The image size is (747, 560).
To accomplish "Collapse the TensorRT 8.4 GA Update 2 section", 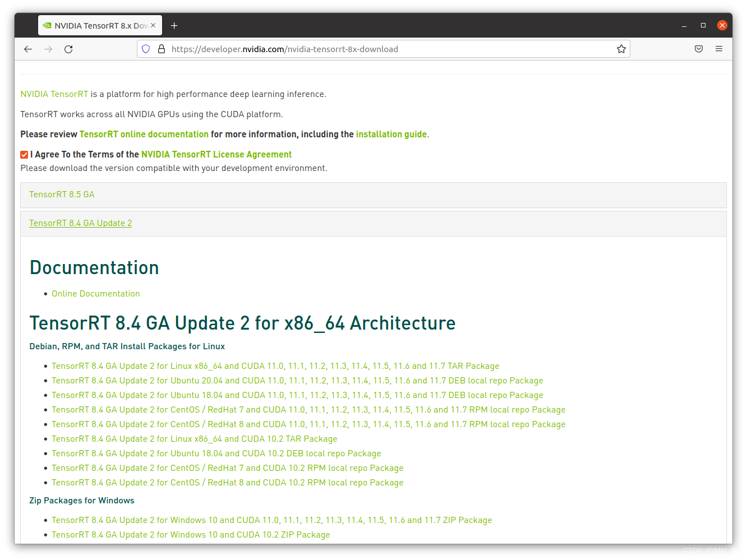I will pos(80,223).
